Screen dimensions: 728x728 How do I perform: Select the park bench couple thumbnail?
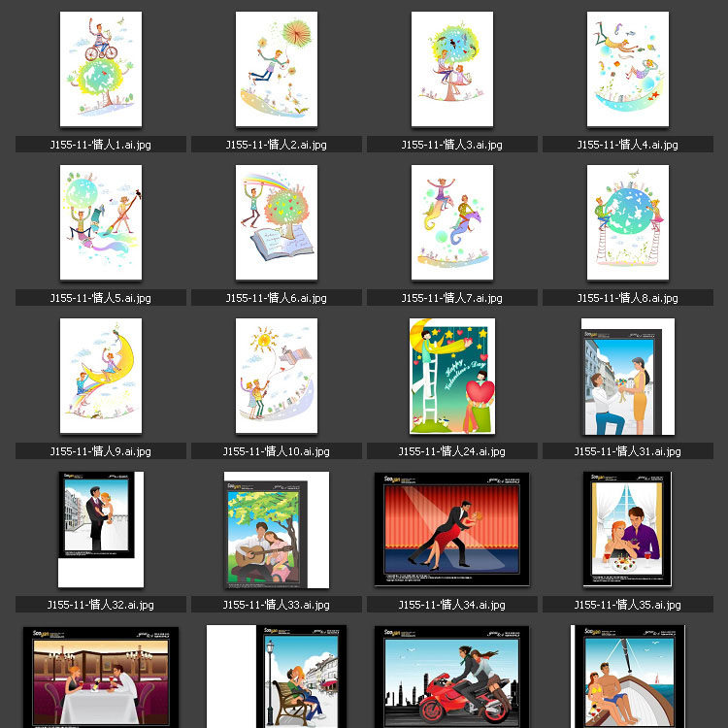tap(277, 677)
